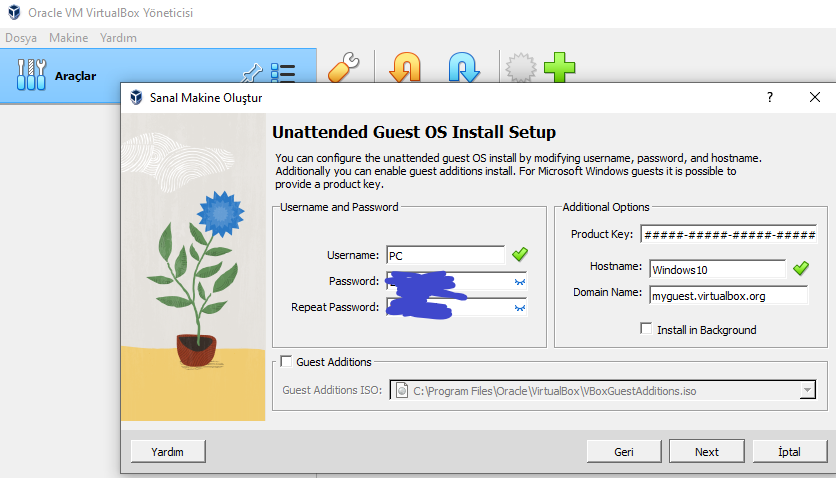Click the blue export arrow icon
The width and height of the screenshot is (836, 478).
464,68
